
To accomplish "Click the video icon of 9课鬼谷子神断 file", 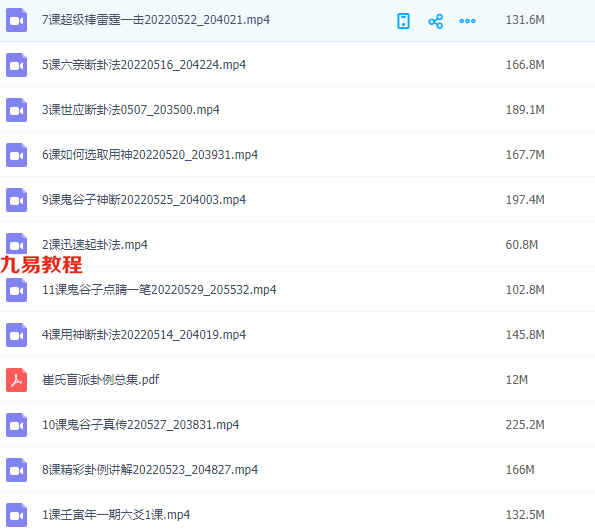I will point(16,200).
